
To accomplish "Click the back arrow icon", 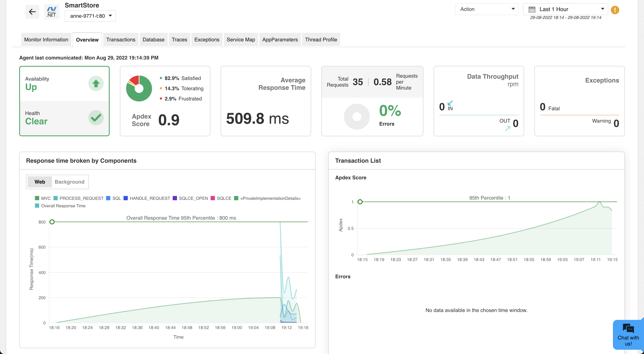I will tap(32, 12).
